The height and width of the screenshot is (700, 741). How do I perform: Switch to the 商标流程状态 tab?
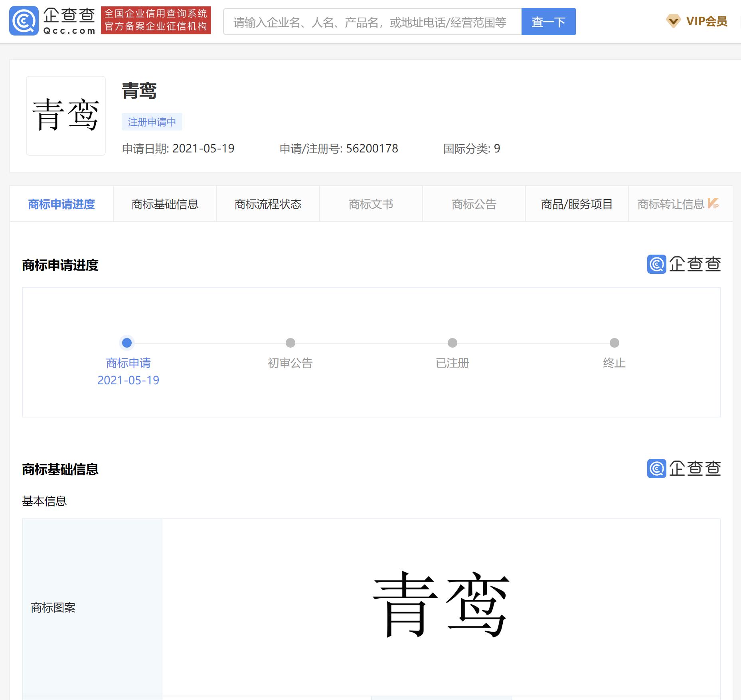267,204
